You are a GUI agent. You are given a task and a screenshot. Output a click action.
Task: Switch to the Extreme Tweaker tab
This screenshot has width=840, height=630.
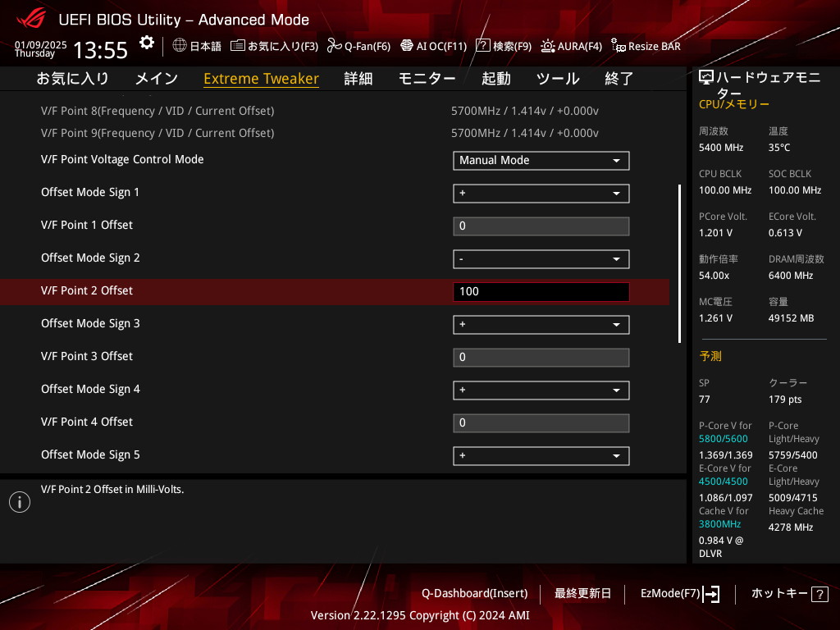[261, 79]
